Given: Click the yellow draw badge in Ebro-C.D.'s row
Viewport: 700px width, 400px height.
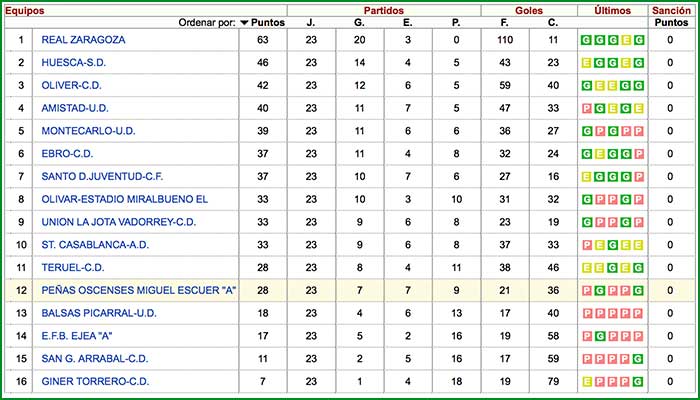Looking at the screenshot, I should (600, 154).
